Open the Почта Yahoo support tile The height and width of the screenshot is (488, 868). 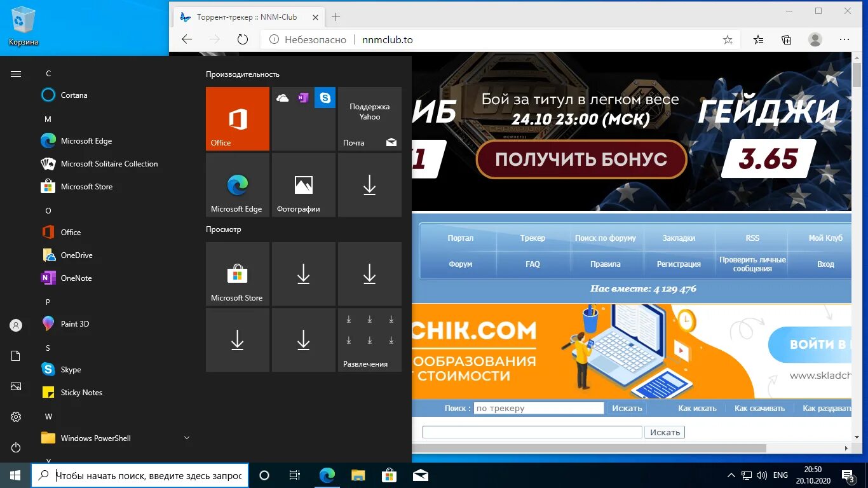coord(370,119)
